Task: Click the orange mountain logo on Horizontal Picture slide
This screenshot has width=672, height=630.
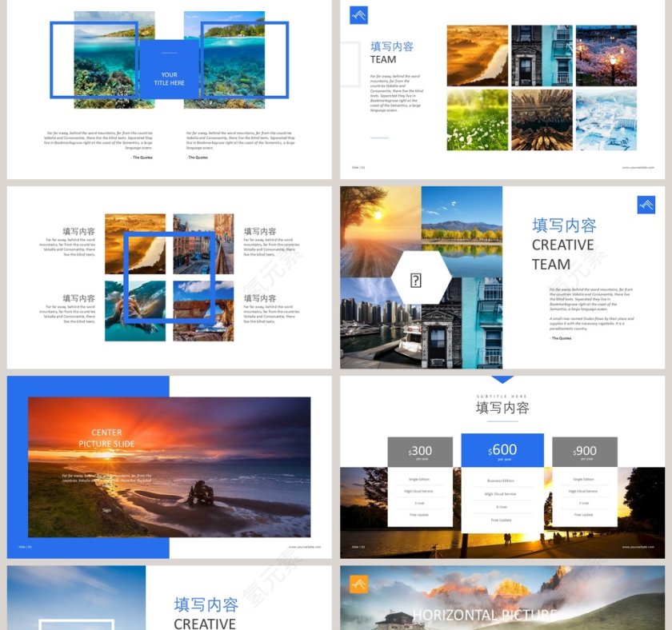Action: coord(358,584)
